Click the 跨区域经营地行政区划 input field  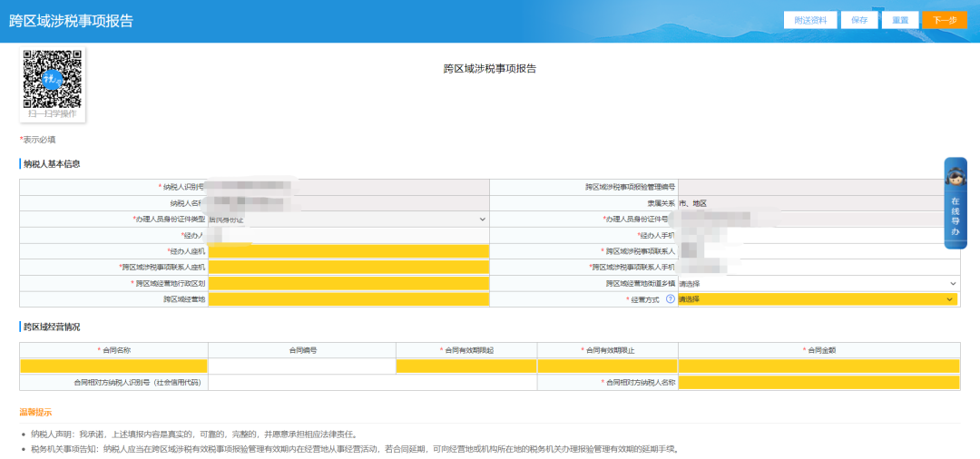(348, 284)
